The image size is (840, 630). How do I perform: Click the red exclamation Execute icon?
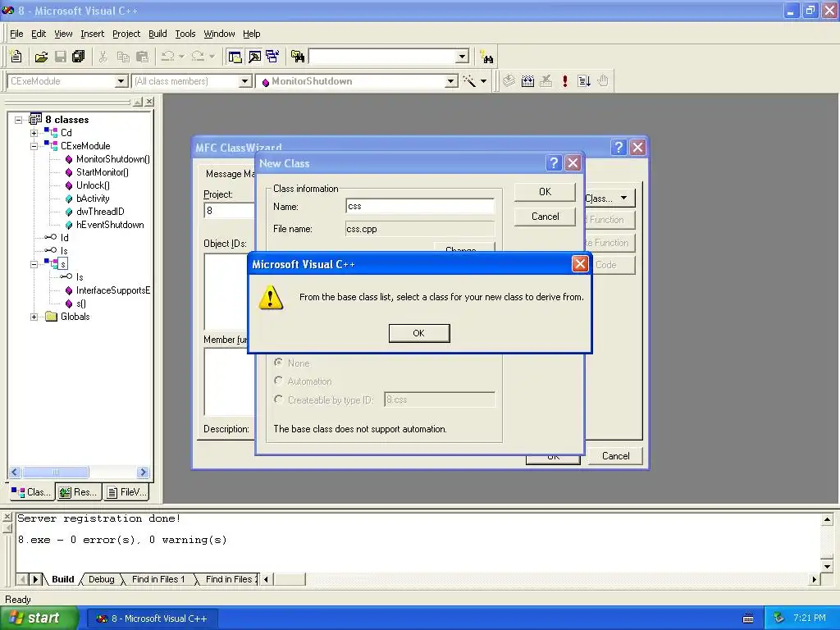[x=564, y=81]
